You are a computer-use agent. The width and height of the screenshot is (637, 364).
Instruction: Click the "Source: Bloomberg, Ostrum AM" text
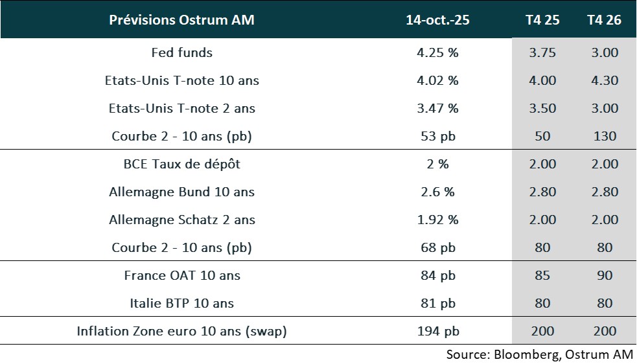539,354
